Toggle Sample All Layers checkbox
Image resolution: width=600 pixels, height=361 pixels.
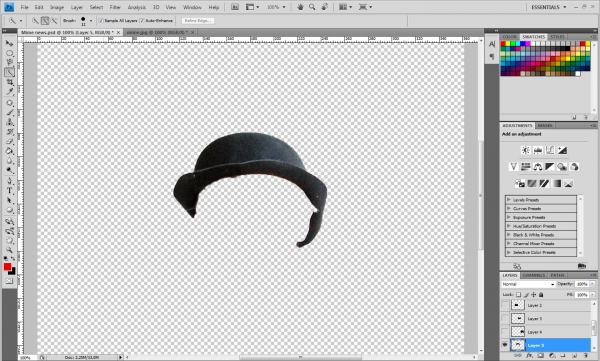pyautogui.click(x=101, y=21)
